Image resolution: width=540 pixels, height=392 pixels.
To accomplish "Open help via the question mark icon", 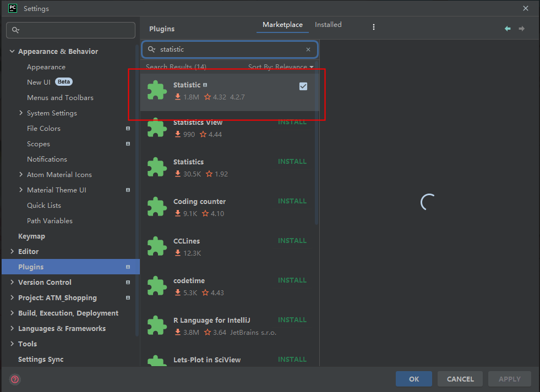I will [x=15, y=379].
